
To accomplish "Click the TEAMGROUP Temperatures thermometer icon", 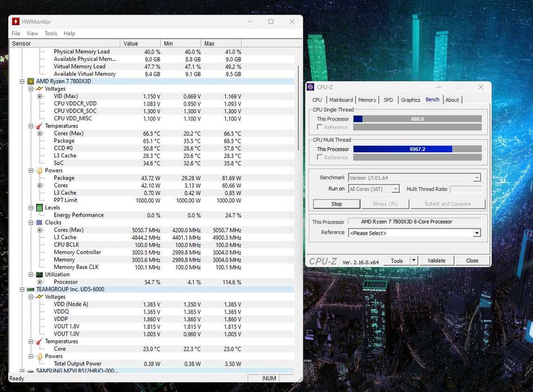I will coord(39,342).
